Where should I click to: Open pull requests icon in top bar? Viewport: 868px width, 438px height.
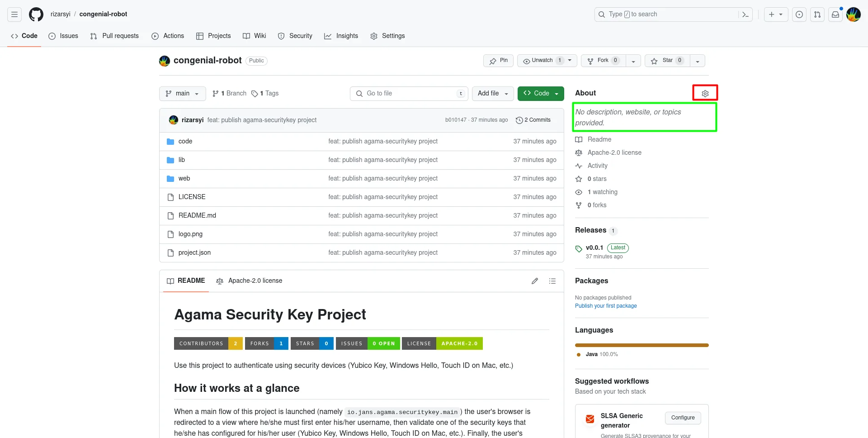[x=817, y=14]
